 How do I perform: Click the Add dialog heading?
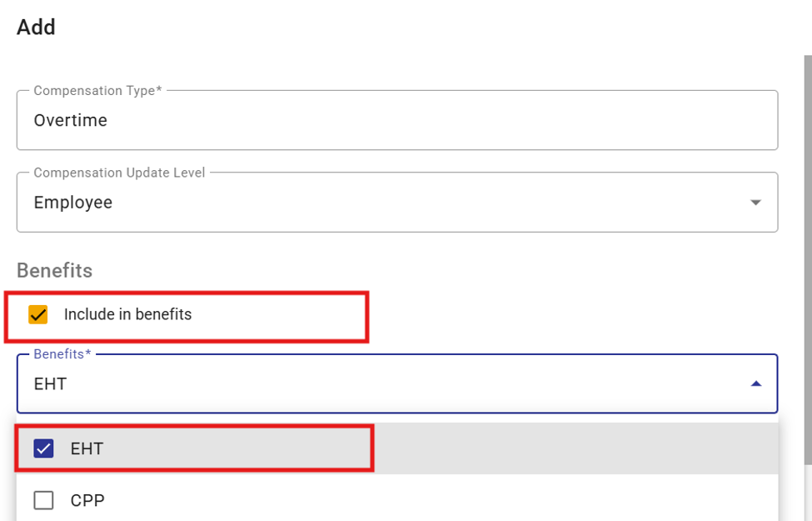pos(36,27)
